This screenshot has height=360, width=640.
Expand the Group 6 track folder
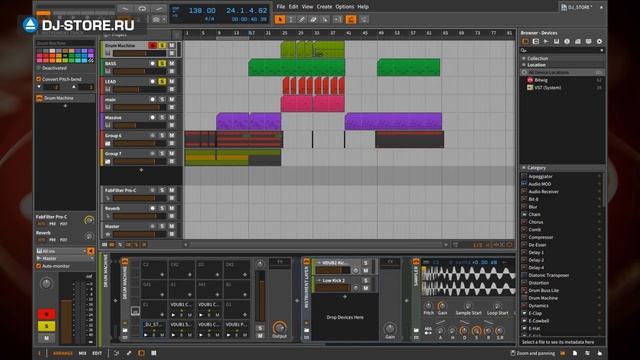pyautogui.click(x=108, y=144)
